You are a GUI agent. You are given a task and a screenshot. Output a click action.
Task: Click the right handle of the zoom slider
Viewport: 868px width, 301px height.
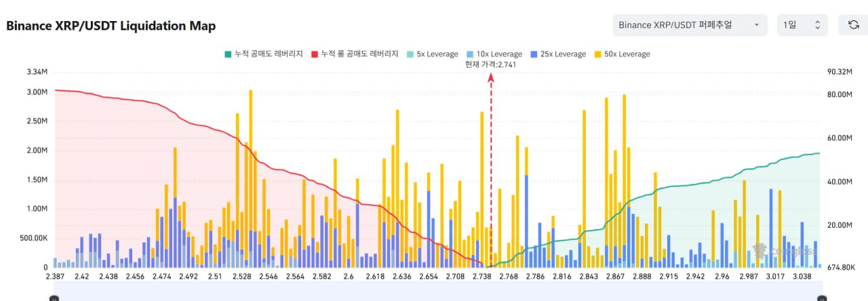coord(821,298)
